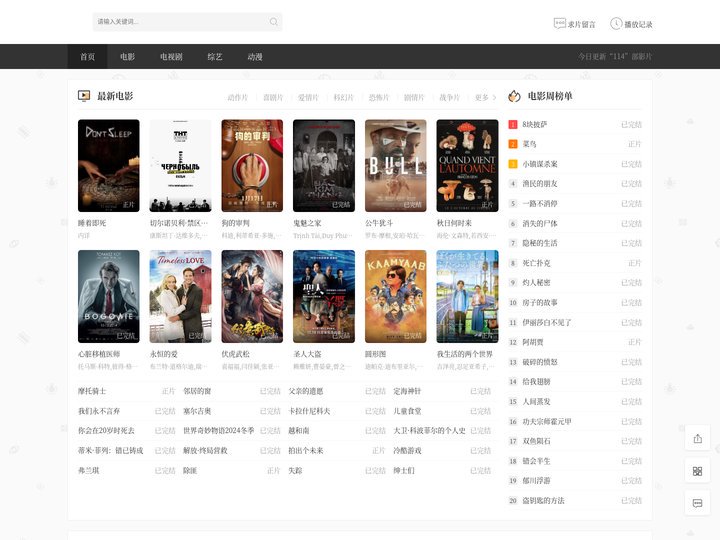Open 你会在20岁时死去 entry
The image size is (720, 540).
[x=107, y=431]
